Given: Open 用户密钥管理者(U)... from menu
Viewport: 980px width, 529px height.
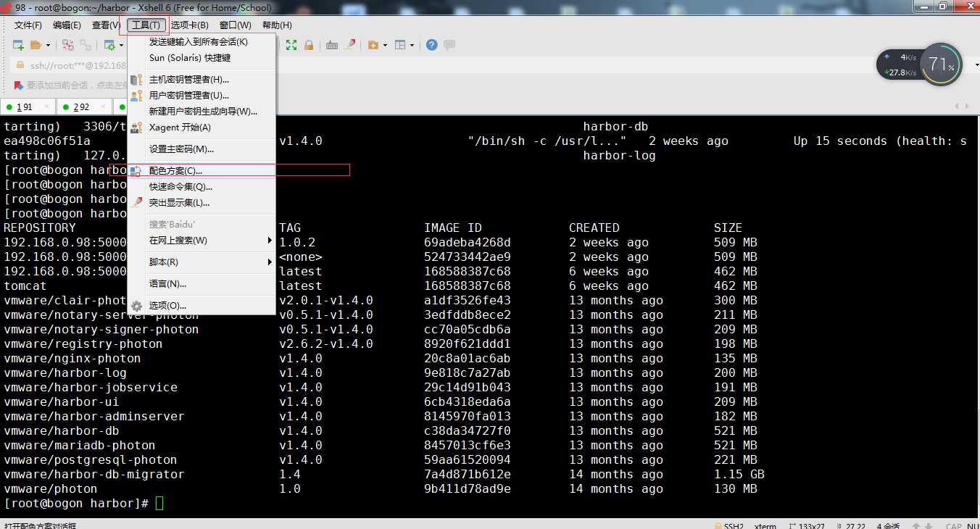Looking at the screenshot, I should (202, 96).
